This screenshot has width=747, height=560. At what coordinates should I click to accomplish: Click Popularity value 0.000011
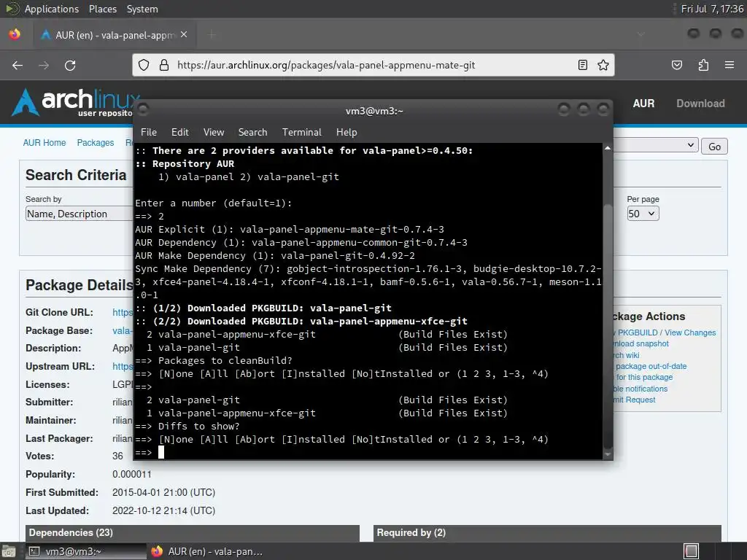pos(132,474)
